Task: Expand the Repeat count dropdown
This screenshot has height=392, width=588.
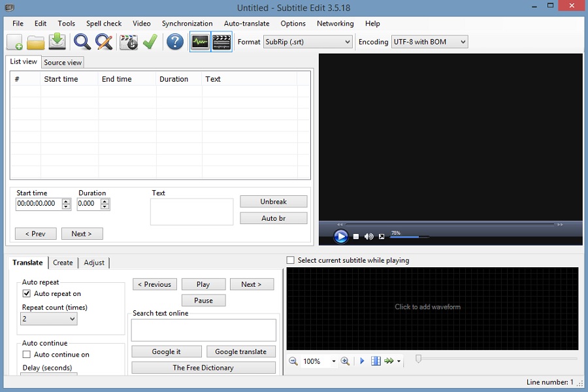Action: (50, 319)
